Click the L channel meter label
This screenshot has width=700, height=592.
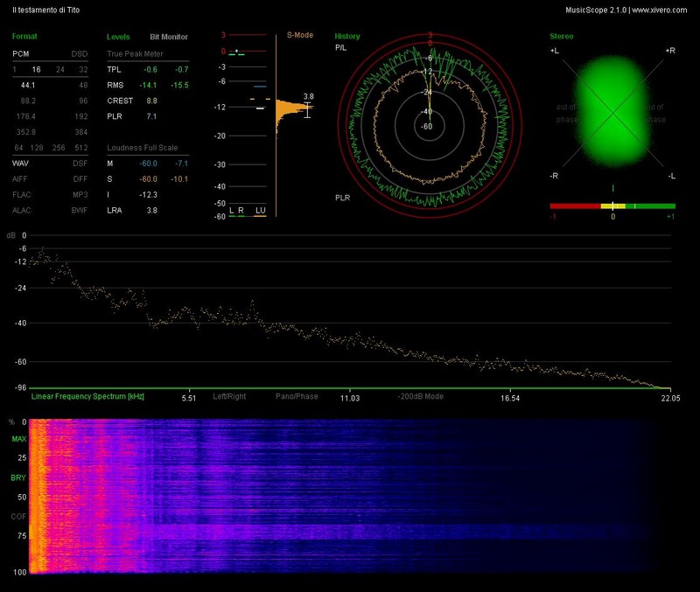click(x=231, y=211)
